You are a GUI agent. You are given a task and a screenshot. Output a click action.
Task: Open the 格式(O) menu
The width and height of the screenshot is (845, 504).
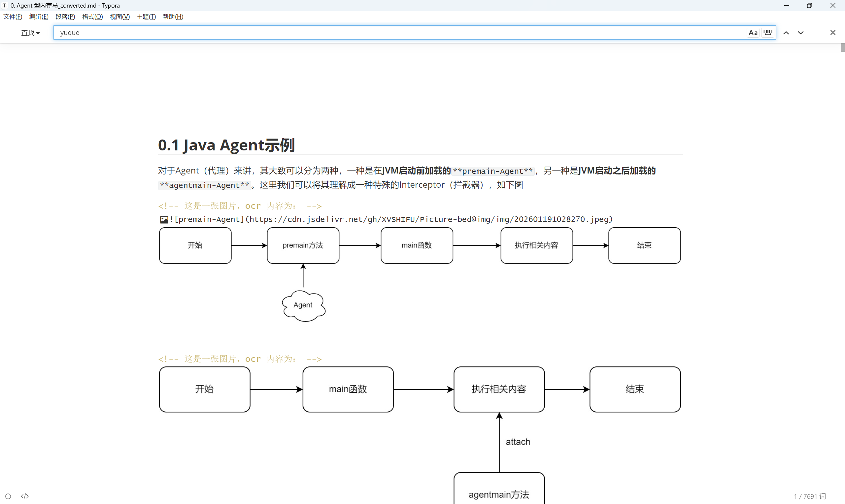click(x=92, y=16)
